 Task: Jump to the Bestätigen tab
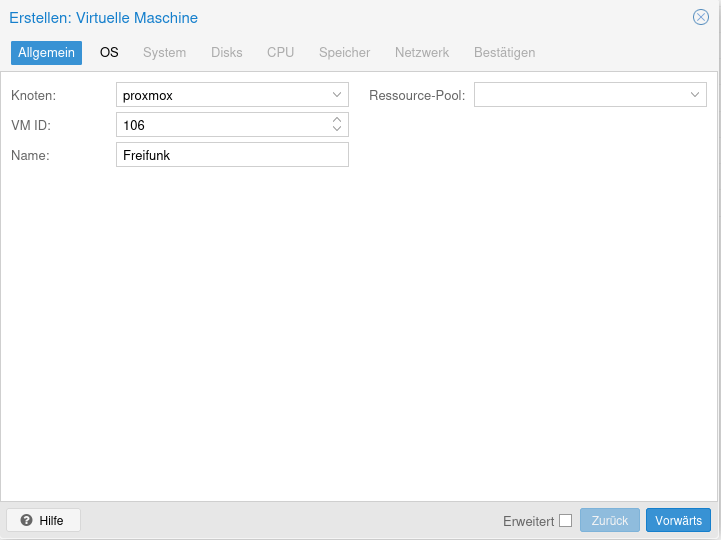pyautogui.click(x=504, y=52)
